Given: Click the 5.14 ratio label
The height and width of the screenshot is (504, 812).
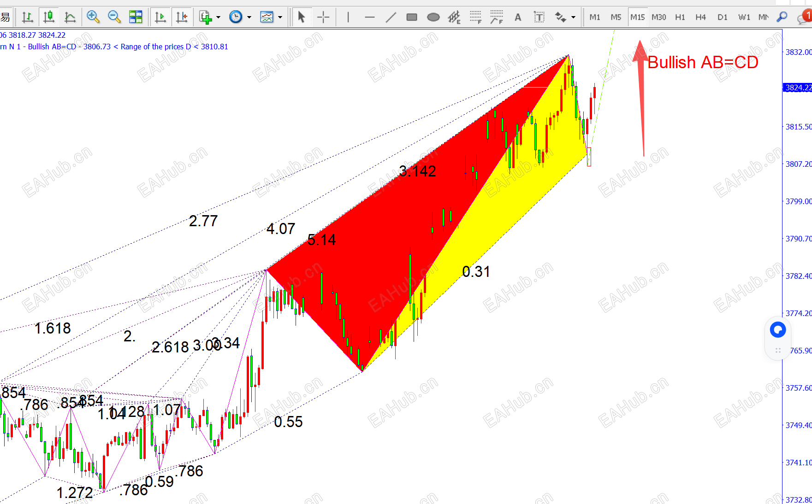Looking at the screenshot, I should [x=322, y=240].
